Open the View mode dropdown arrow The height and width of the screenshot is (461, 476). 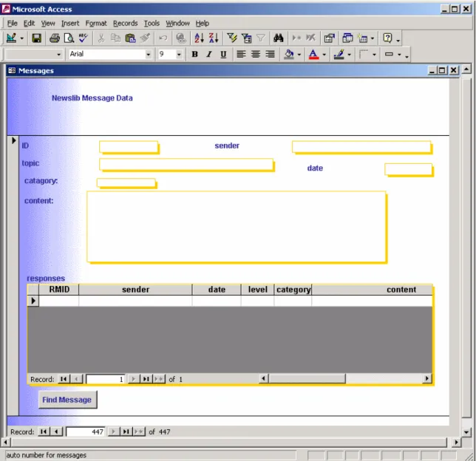point(22,38)
